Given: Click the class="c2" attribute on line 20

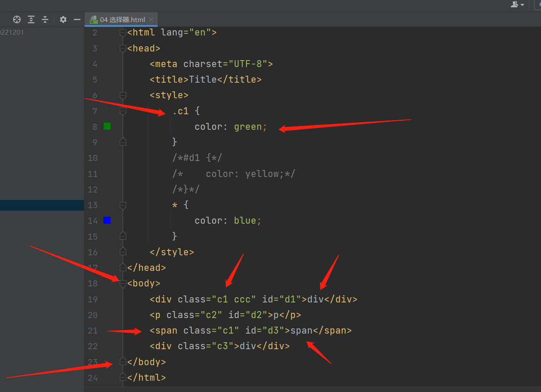Looking at the screenshot, I should (195, 315).
